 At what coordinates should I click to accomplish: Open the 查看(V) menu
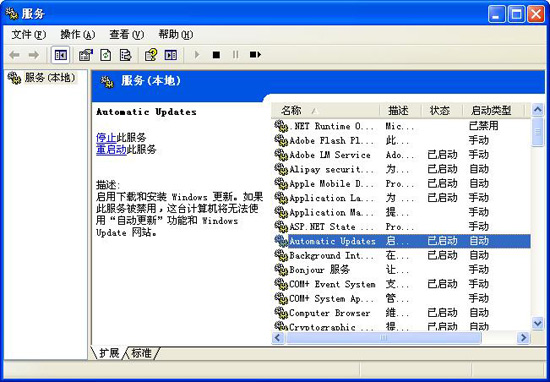coord(127,34)
